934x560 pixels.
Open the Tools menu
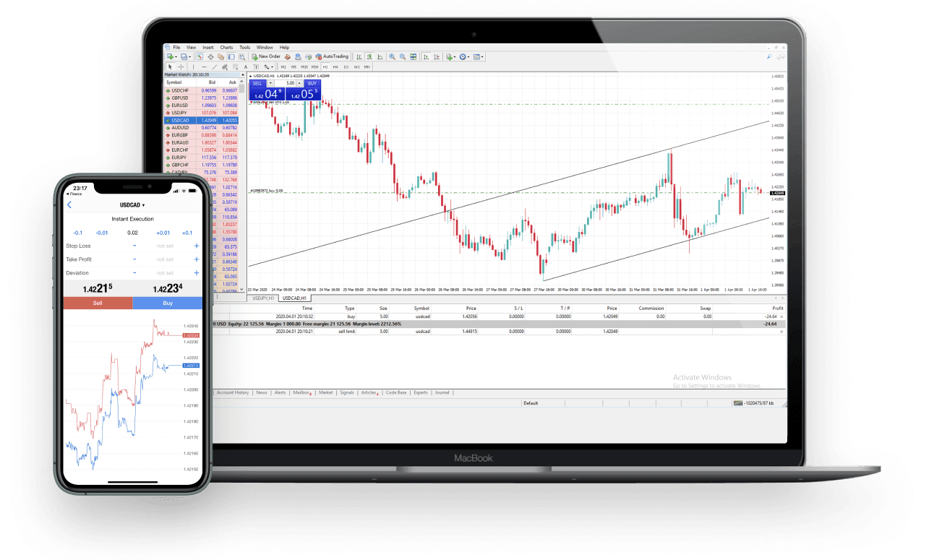tap(245, 47)
